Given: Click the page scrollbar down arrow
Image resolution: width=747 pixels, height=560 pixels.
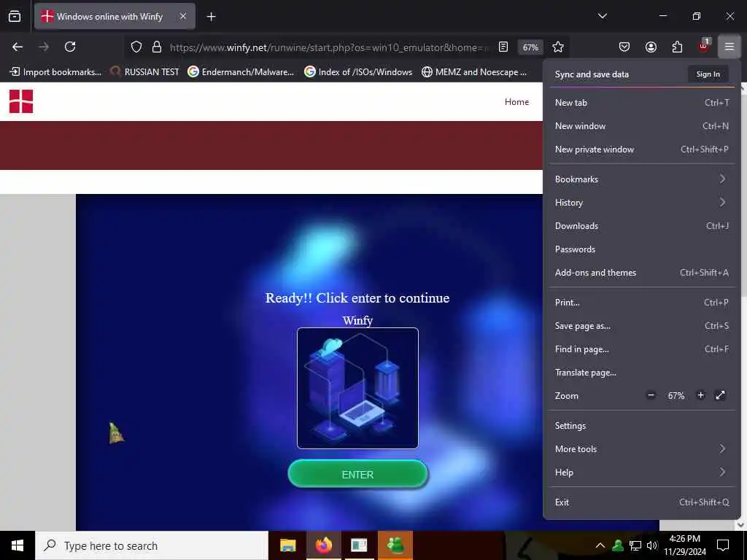Looking at the screenshot, I should tap(741, 525).
